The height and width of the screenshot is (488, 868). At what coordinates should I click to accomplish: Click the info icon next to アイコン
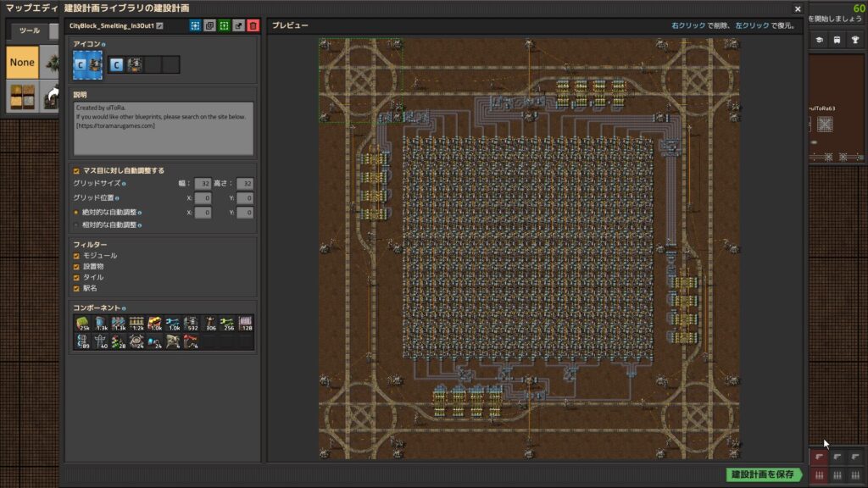[x=103, y=44]
